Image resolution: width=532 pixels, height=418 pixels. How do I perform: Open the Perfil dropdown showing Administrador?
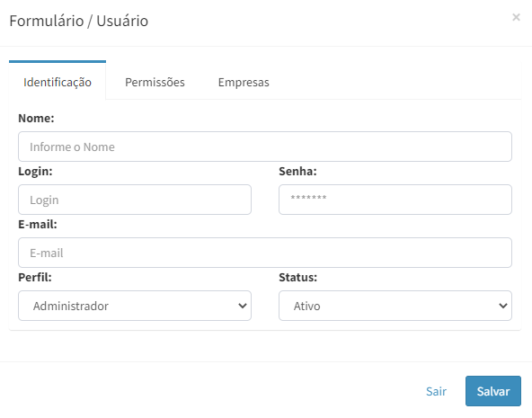[135, 306]
